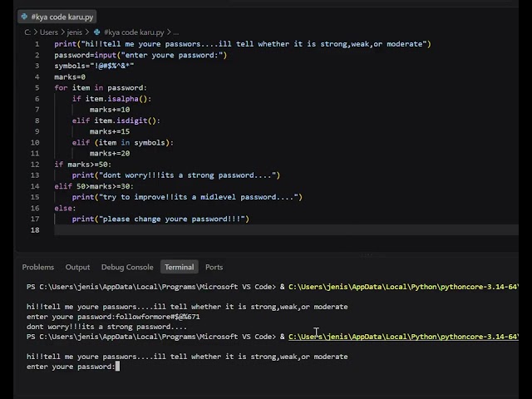
Task: Click 'marks+=15' on line 9
Action: [x=110, y=131]
